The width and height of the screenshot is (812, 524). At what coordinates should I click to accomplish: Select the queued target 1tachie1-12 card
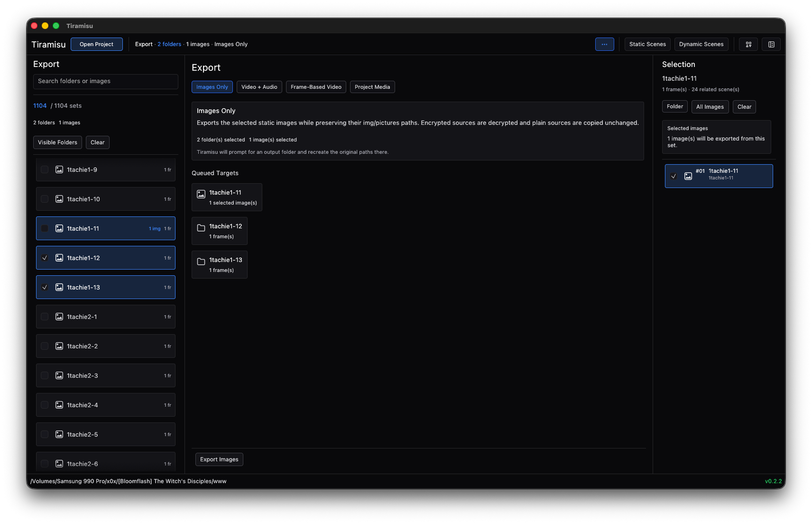point(219,231)
